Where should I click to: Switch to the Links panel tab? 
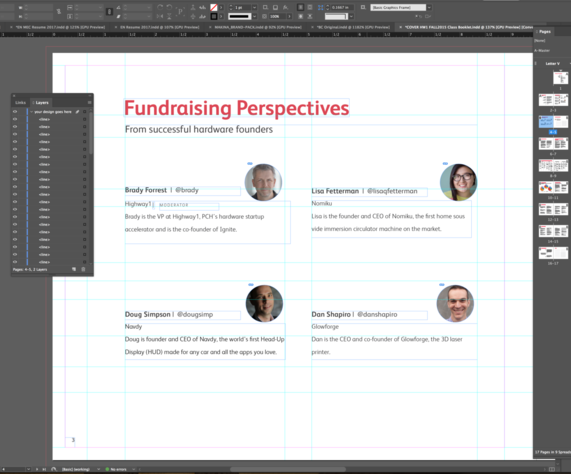tap(20, 103)
